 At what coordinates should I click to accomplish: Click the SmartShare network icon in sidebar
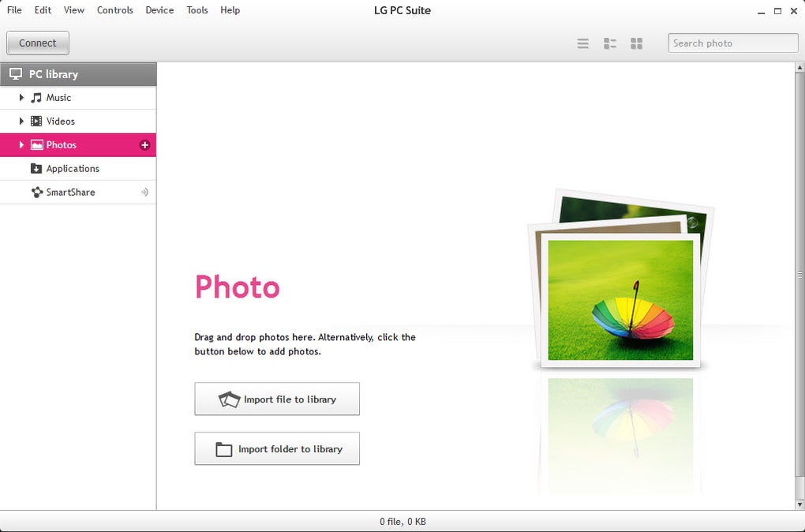coord(36,193)
